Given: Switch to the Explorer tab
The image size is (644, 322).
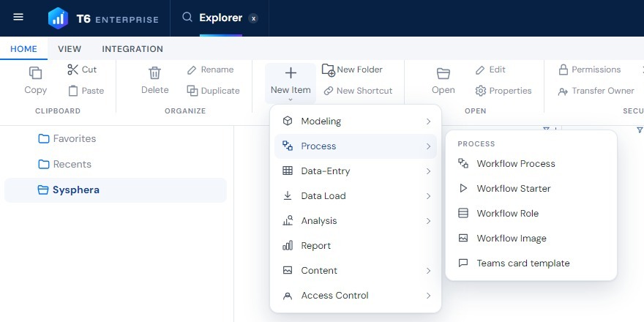Looking at the screenshot, I should click(x=220, y=18).
